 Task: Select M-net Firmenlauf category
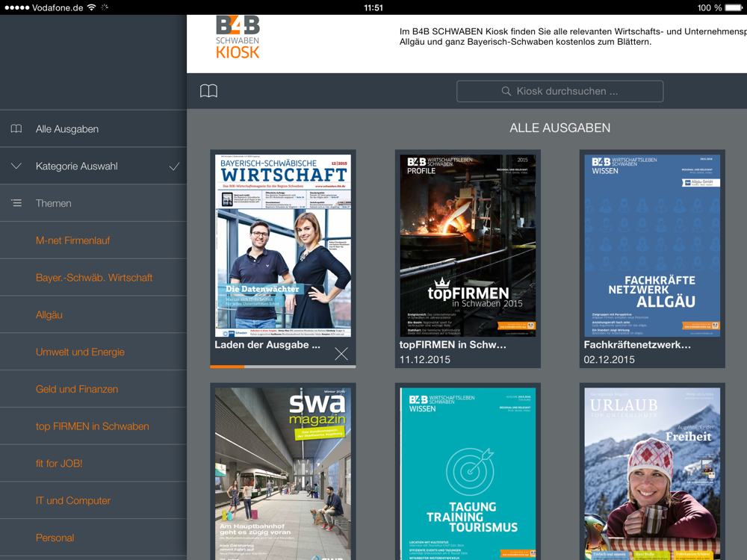pos(93,240)
